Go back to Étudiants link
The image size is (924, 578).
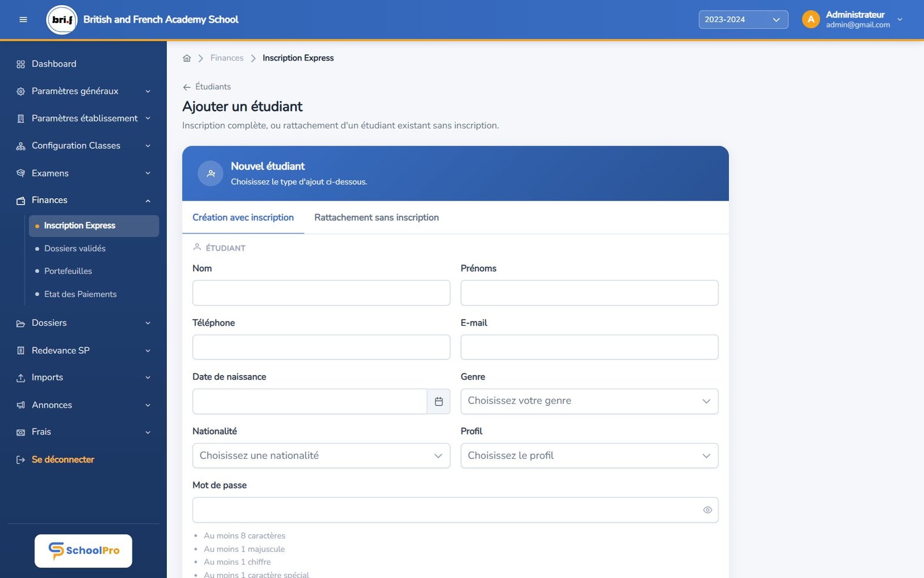[207, 87]
